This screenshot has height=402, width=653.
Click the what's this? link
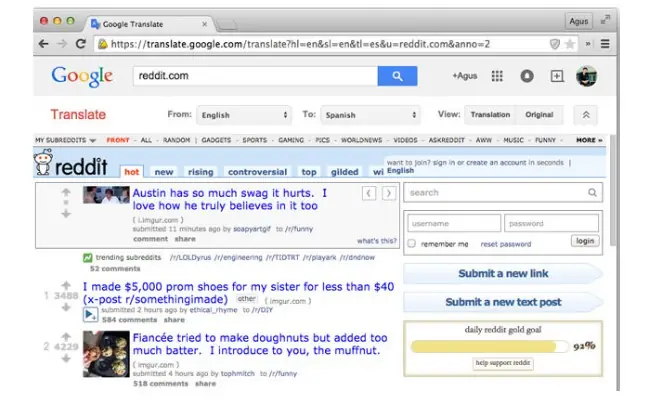(376, 241)
